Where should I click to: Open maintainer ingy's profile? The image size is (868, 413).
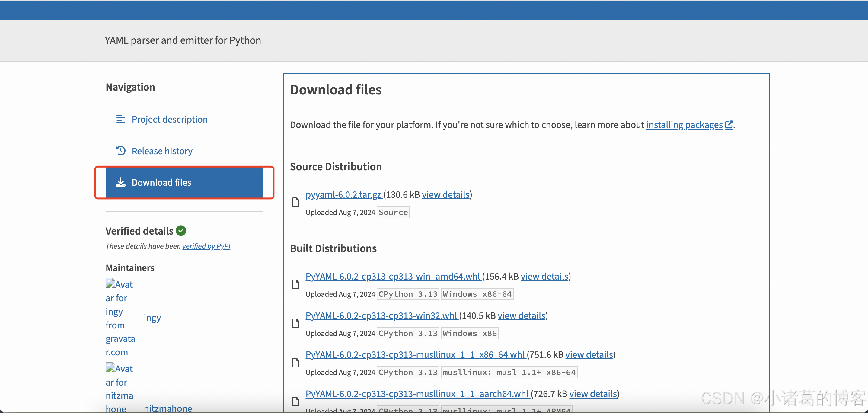[x=152, y=318]
